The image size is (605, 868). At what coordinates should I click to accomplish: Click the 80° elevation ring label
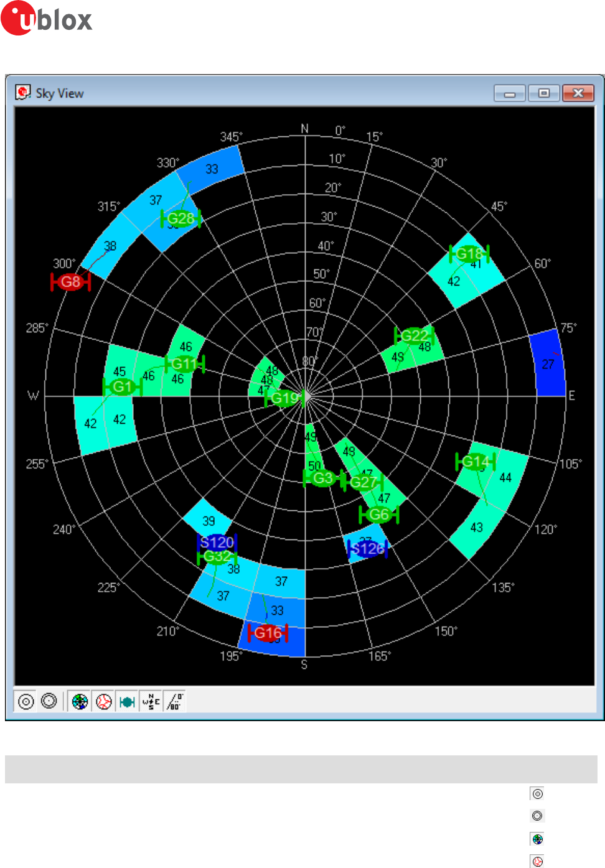[309, 362]
